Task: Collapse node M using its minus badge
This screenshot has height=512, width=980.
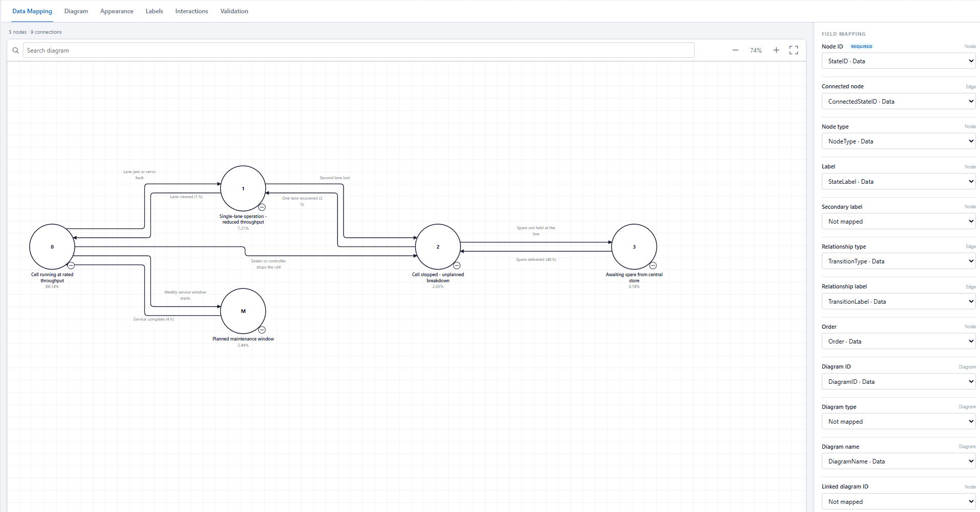Action: [x=262, y=330]
